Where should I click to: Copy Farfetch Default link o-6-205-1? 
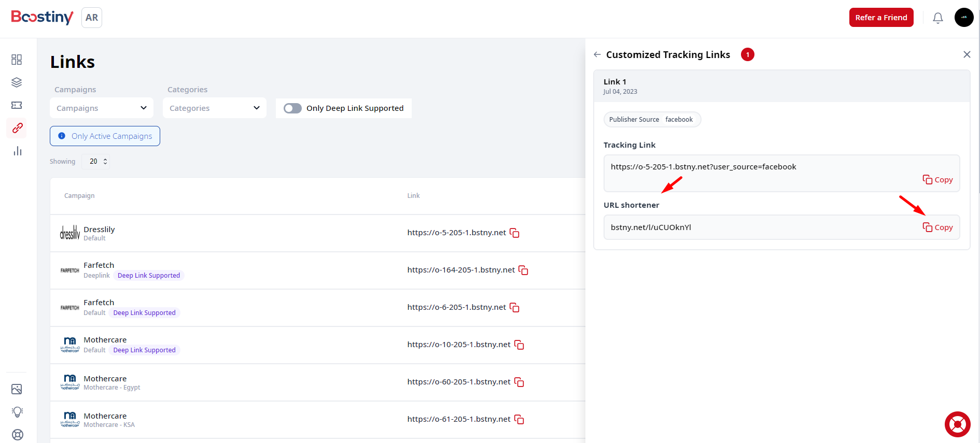[514, 308]
